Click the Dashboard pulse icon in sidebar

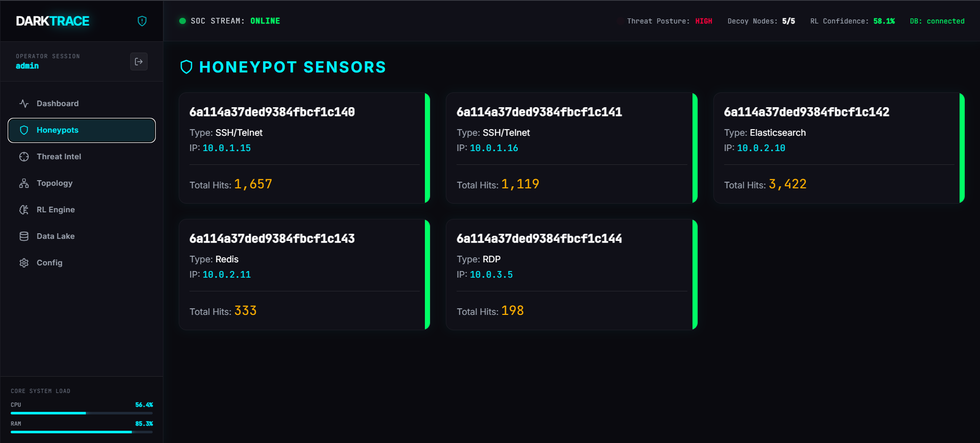(24, 104)
